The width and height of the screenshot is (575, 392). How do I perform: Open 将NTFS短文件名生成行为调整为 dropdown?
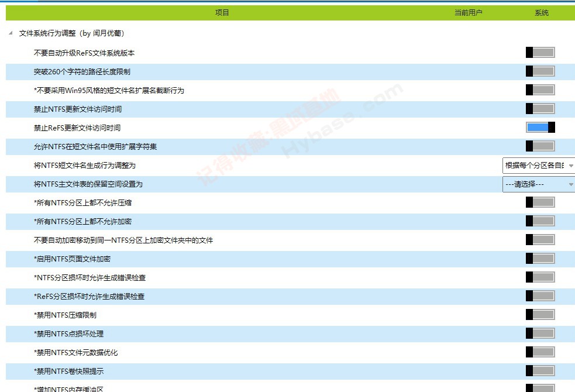[538, 166]
